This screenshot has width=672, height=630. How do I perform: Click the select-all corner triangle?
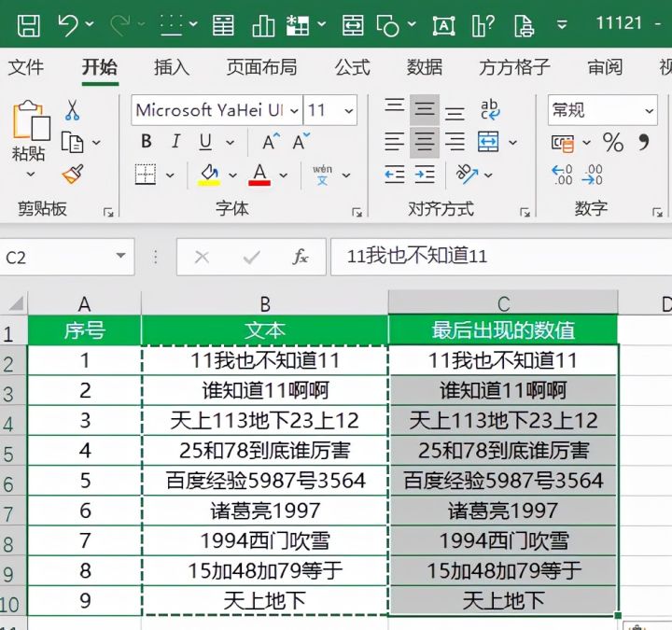click(16, 303)
